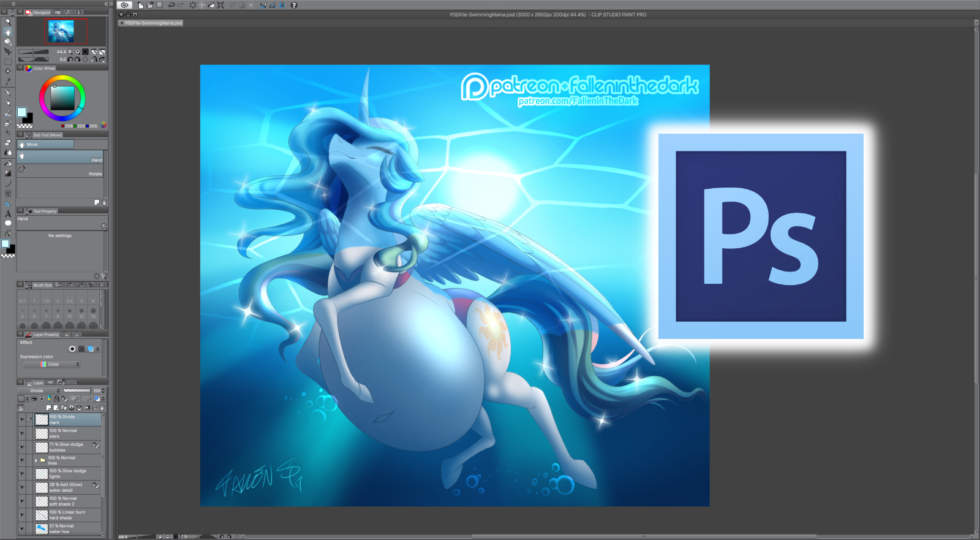Viewport: 980px width, 540px height.
Task: Select the Balloon speech bubble tool
Action: pos(8,223)
